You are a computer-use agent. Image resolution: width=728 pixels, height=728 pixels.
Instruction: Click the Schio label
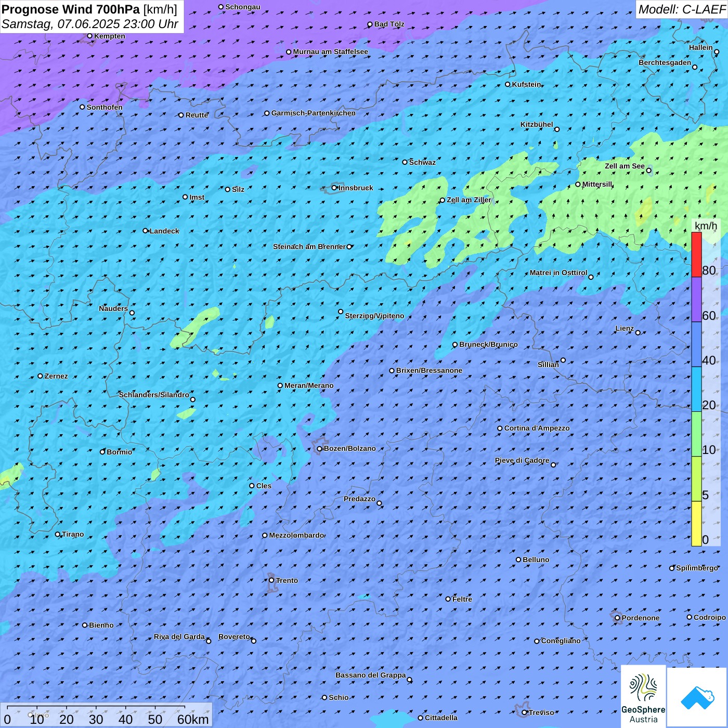click(x=339, y=697)
